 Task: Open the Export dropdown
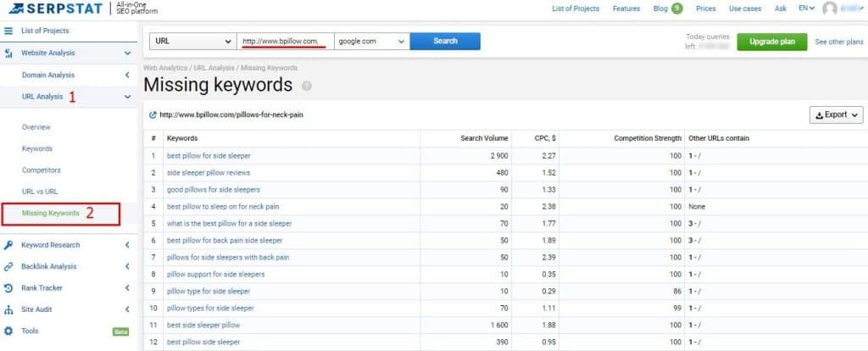pyautogui.click(x=836, y=114)
